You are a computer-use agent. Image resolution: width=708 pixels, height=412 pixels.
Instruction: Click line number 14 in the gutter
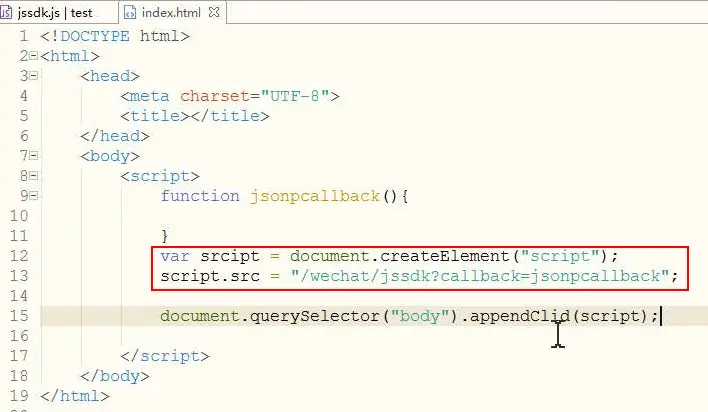tap(19, 296)
